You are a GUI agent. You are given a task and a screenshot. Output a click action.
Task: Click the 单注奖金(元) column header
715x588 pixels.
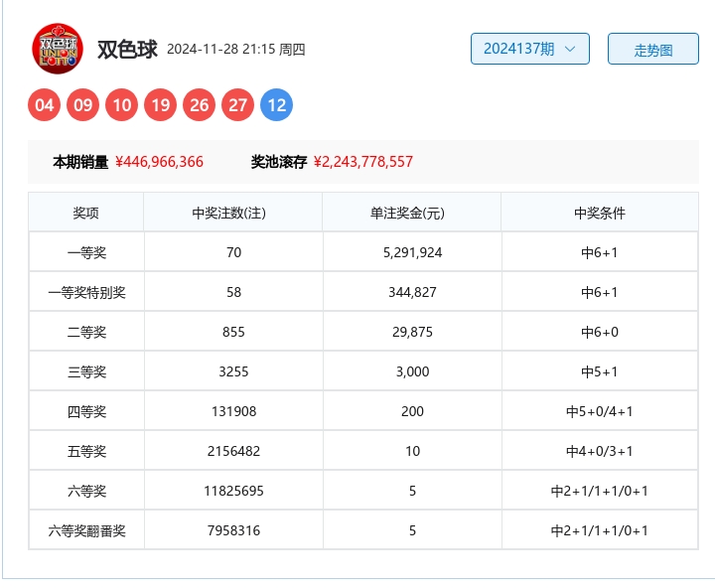[407, 213]
